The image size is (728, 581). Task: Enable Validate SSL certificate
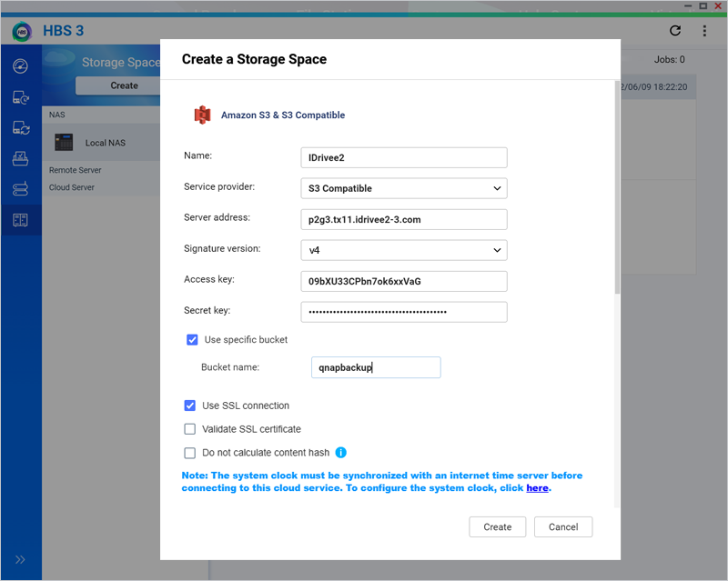coord(190,429)
